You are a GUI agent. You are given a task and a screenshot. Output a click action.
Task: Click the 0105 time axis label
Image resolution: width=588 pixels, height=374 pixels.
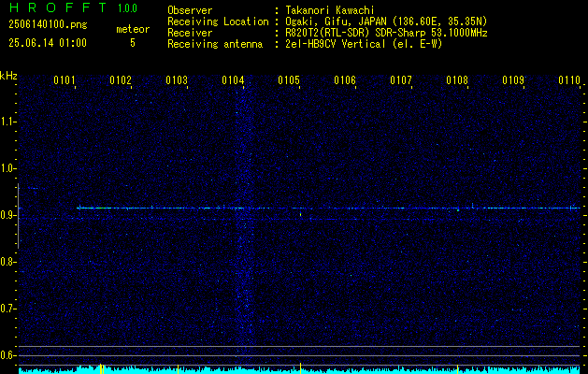[289, 80]
